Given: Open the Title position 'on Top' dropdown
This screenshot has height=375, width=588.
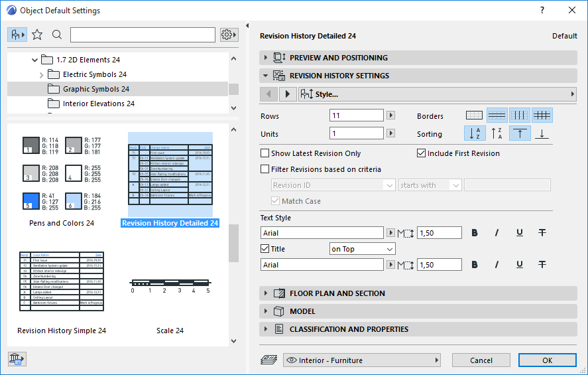Looking at the screenshot, I should click(362, 249).
